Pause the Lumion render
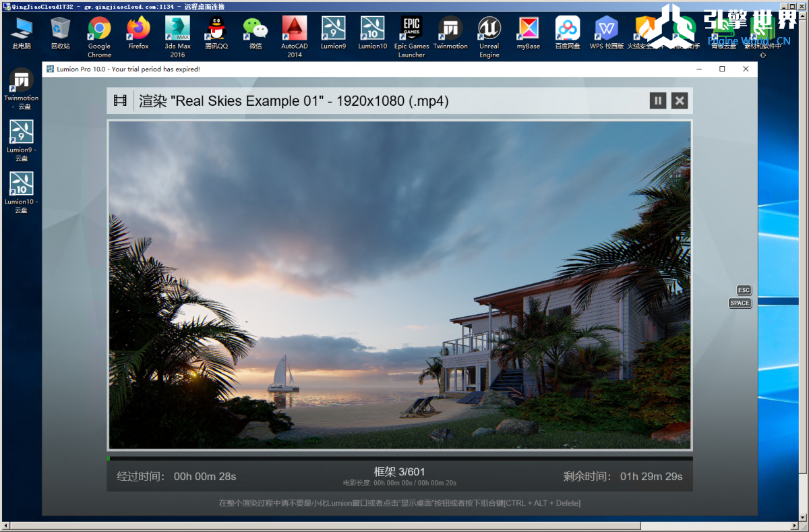This screenshot has height=532, width=809. point(658,101)
